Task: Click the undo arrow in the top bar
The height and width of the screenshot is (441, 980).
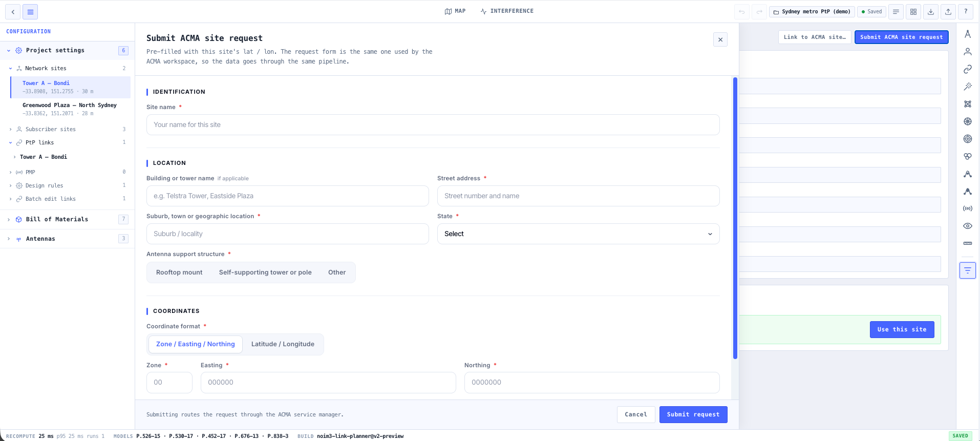Action: [x=742, y=12]
